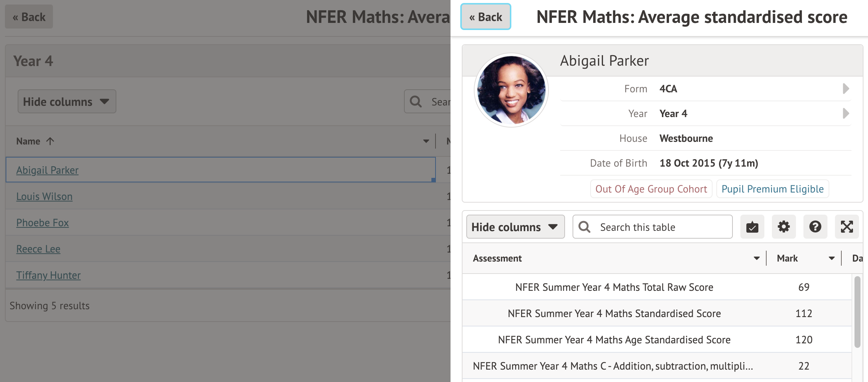Click the Pupil Premium Eligible tag
This screenshot has height=382, width=868.
click(772, 189)
